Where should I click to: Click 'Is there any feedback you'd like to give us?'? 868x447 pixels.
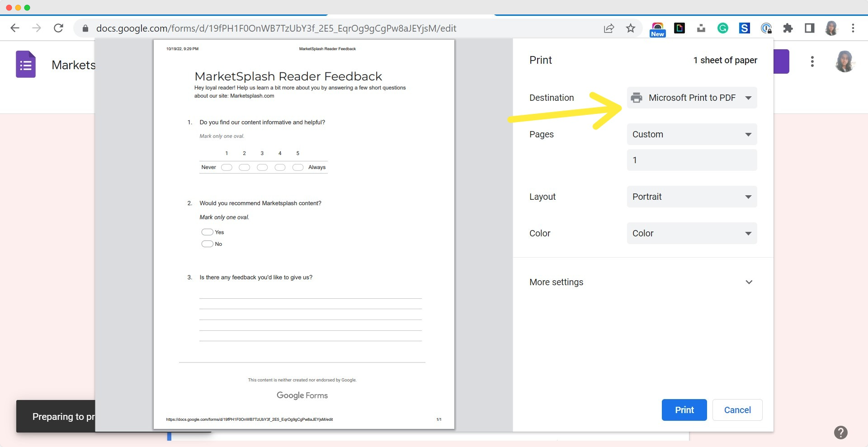tap(256, 278)
